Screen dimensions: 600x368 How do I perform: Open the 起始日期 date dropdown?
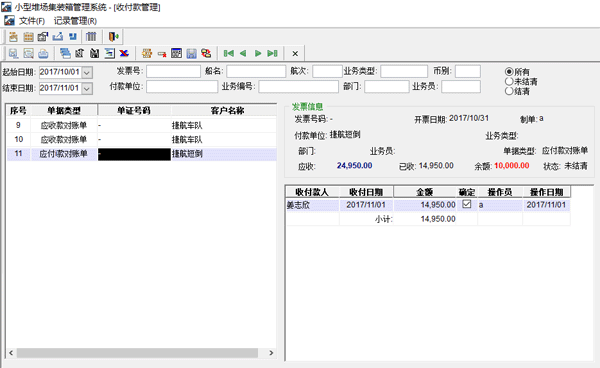point(87,72)
